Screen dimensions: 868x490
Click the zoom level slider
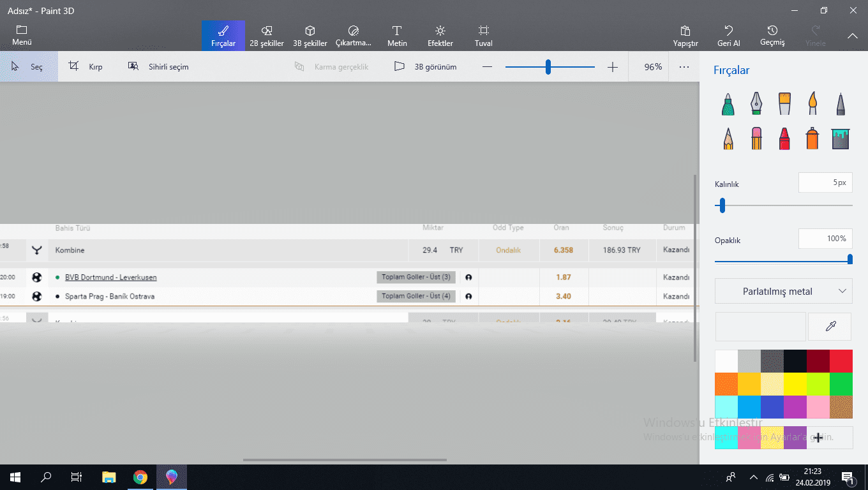550,66
